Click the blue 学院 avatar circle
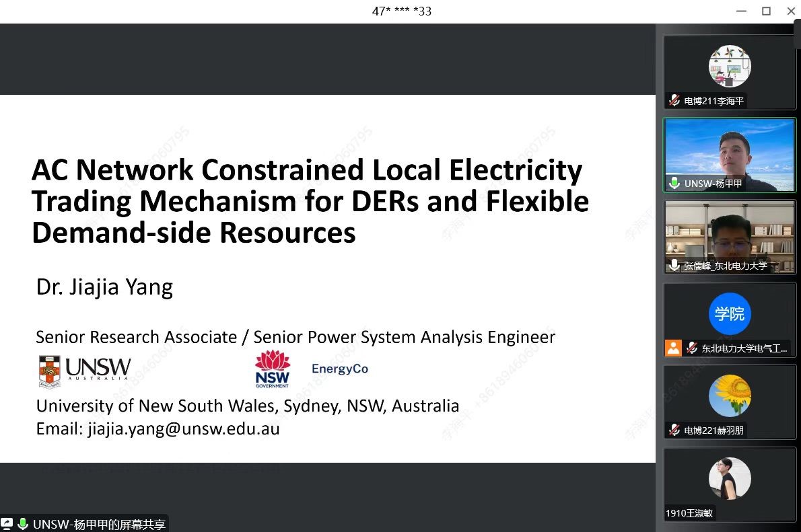Image resolution: width=801 pixels, height=532 pixels. tap(729, 314)
